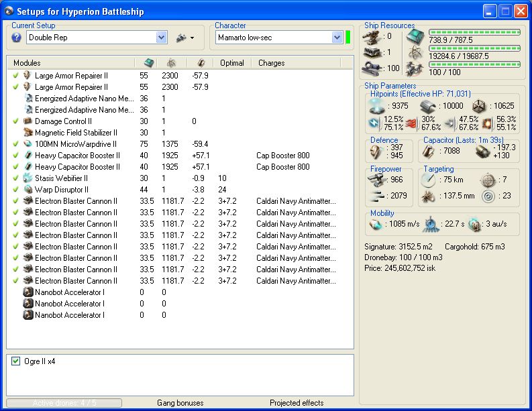Open the Double Rep setup dropdown

[161, 38]
